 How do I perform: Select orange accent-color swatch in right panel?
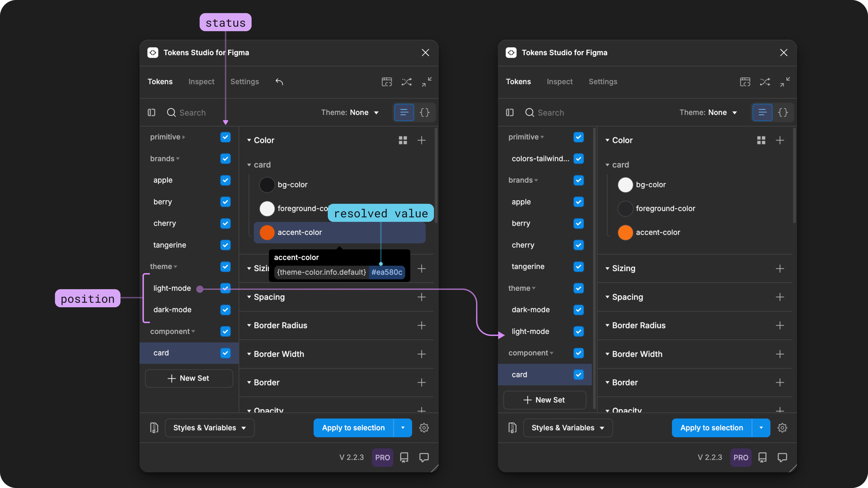[625, 232]
